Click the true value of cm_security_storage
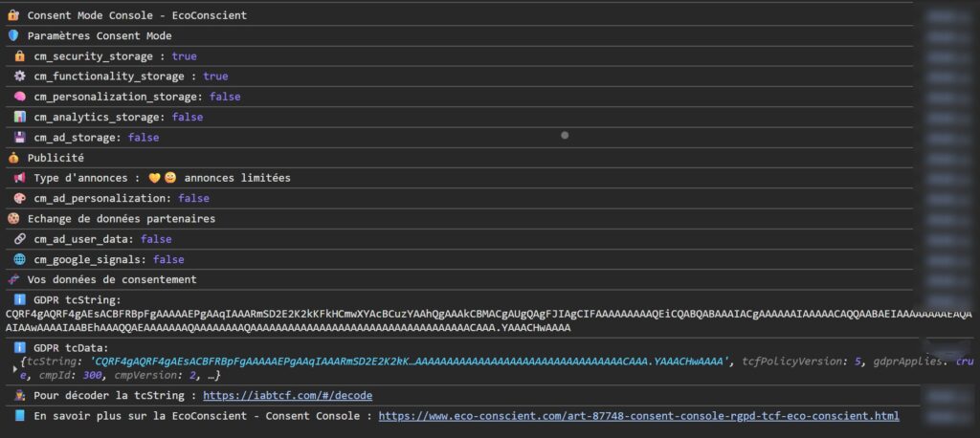This screenshot has width=980, height=438. (x=184, y=56)
